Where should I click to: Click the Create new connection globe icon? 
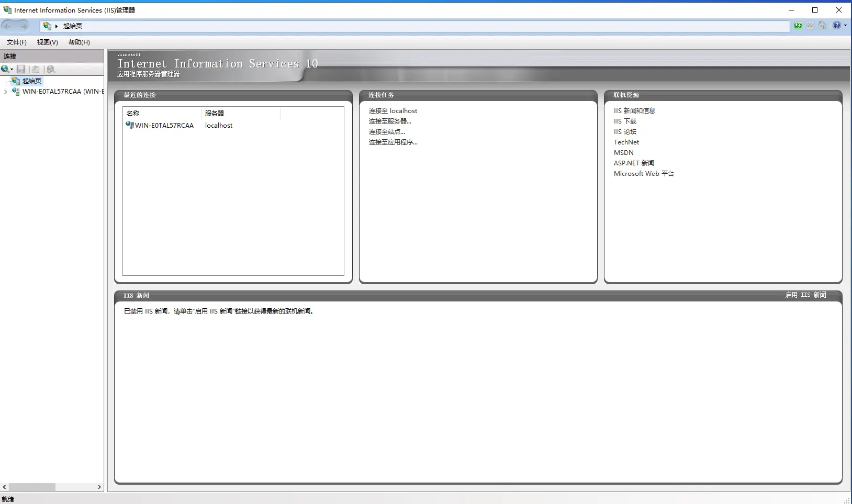click(x=5, y=69)
